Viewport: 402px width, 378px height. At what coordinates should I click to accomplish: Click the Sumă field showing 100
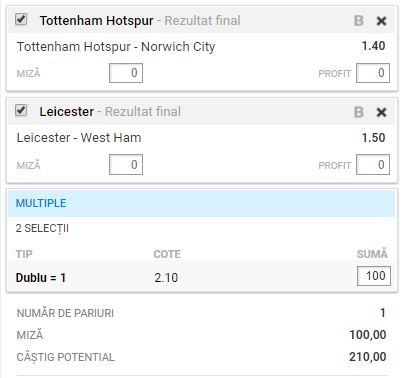(374, 276)
